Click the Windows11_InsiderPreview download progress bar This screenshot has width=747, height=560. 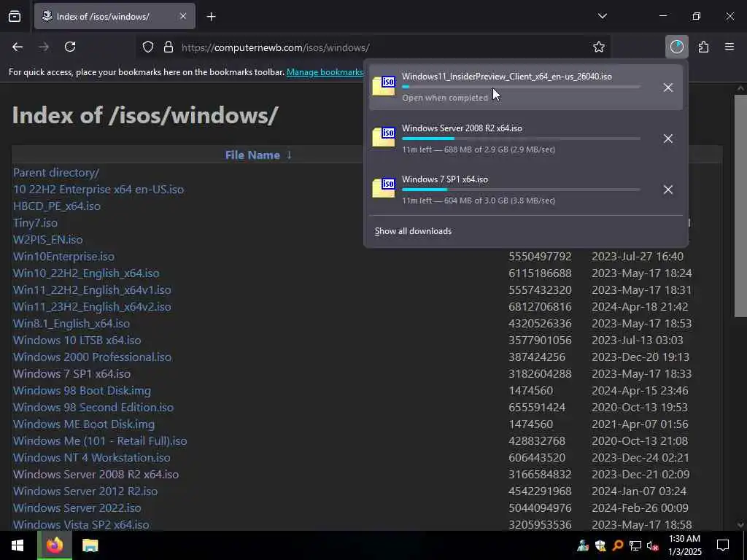click(x=521, y=87)
